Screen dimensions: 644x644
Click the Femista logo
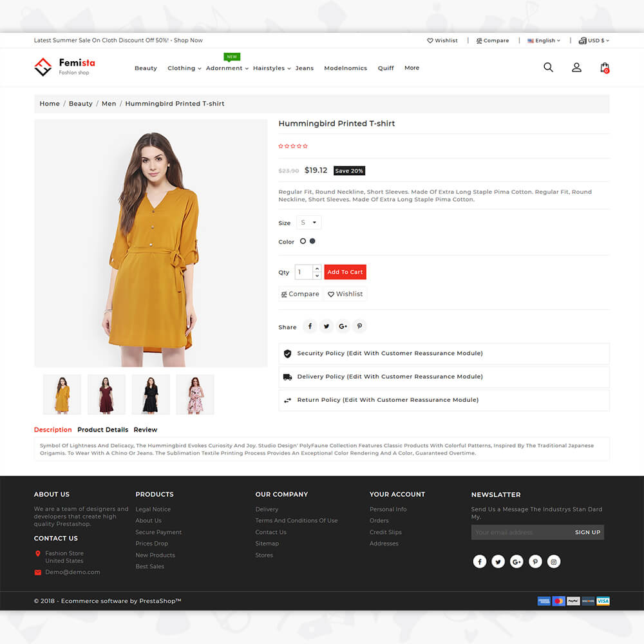pyautogui.click(x=64, y=66)
